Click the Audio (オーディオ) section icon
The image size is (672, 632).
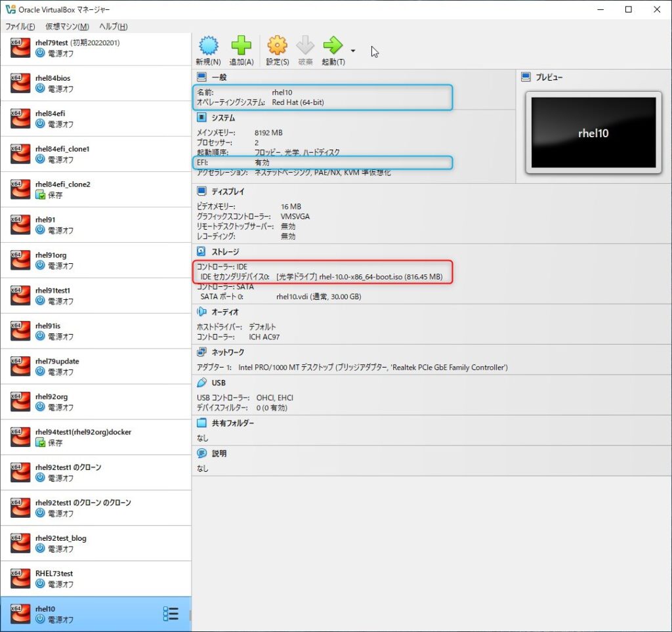tap(201, 312)
